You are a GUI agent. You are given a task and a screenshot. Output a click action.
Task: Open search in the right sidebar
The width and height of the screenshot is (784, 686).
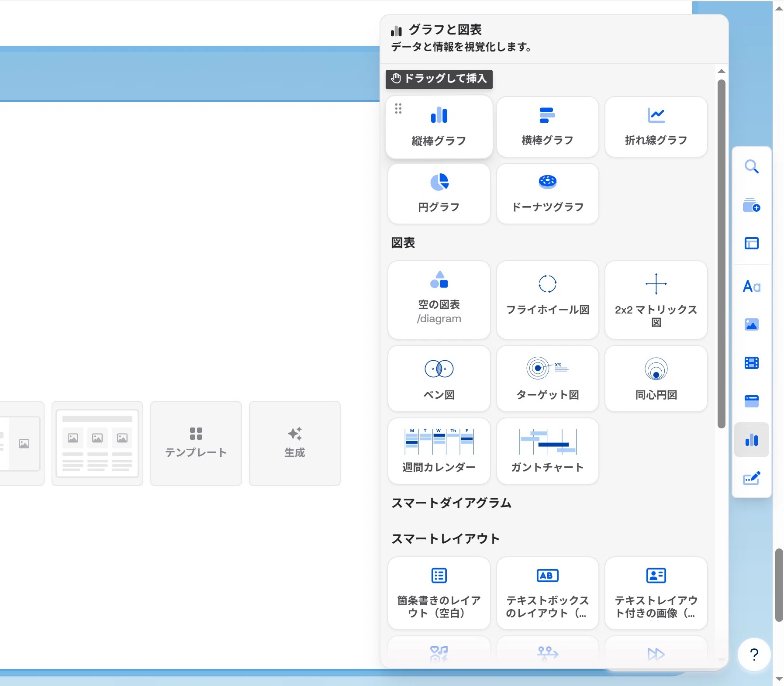pyautogui.click(x=751, y=166)
